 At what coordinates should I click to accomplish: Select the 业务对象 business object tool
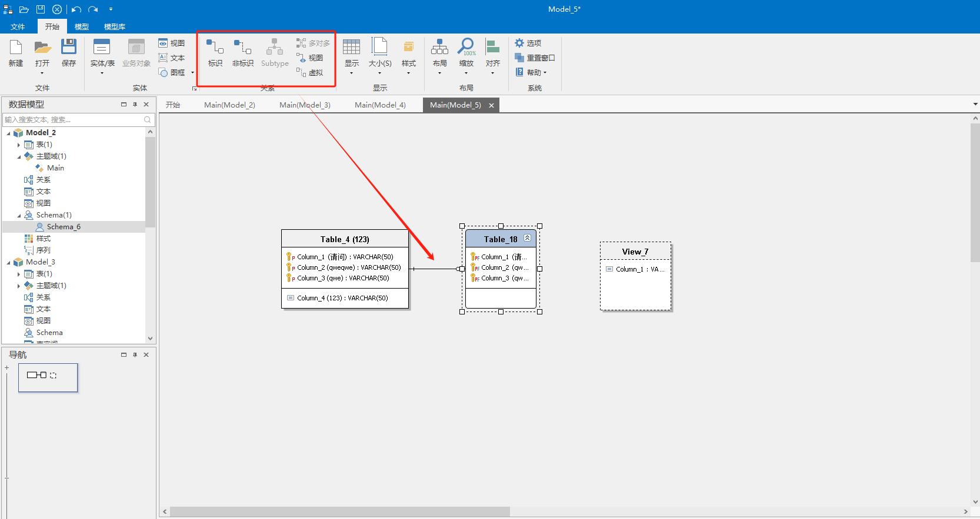(136, 53)
